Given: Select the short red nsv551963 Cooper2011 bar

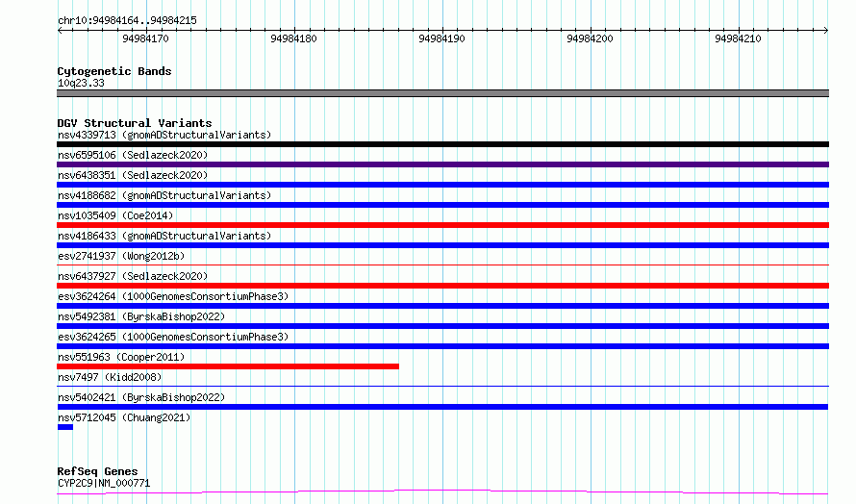Looking at the screenshot, I should (228, 366).
